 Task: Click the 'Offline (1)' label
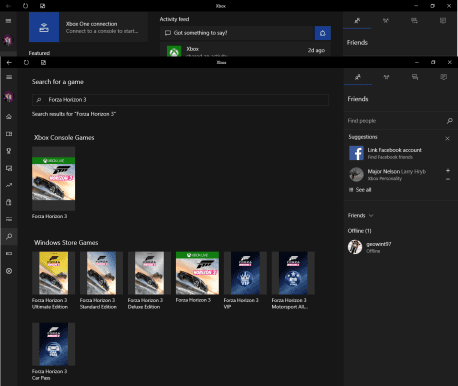pos(359,231)
